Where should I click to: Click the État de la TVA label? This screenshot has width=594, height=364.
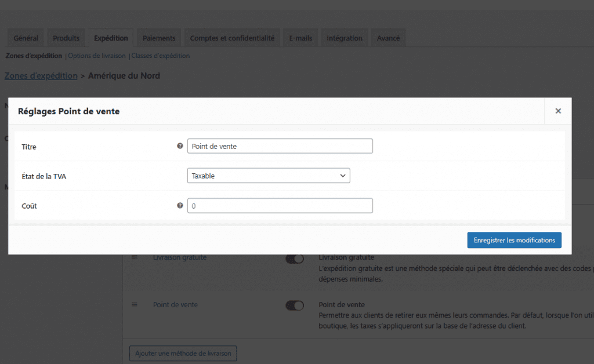coord(44,176)
